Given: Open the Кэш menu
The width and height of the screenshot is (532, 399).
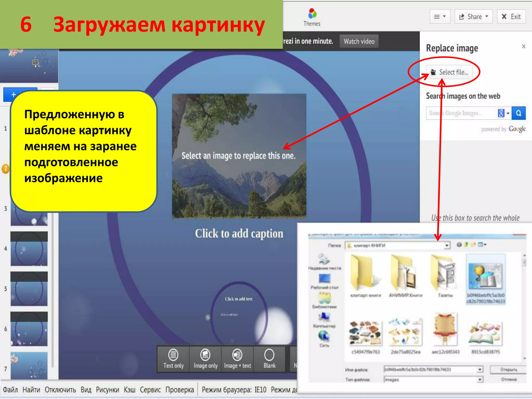Looking at the screenshot, I should tap(130, 390).
